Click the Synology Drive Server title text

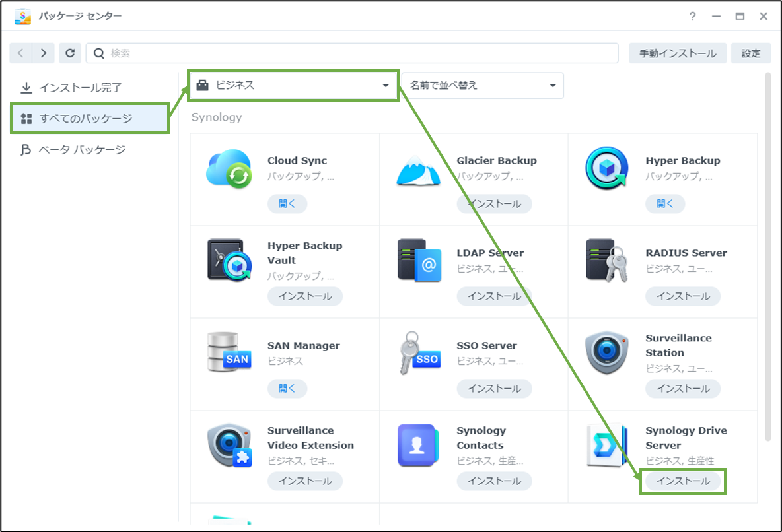click(686, 438)
